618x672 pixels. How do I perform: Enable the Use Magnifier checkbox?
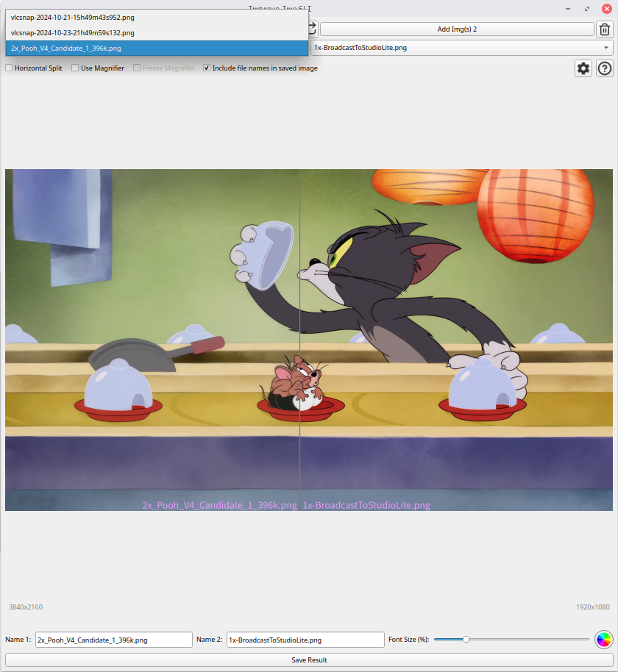75,68
